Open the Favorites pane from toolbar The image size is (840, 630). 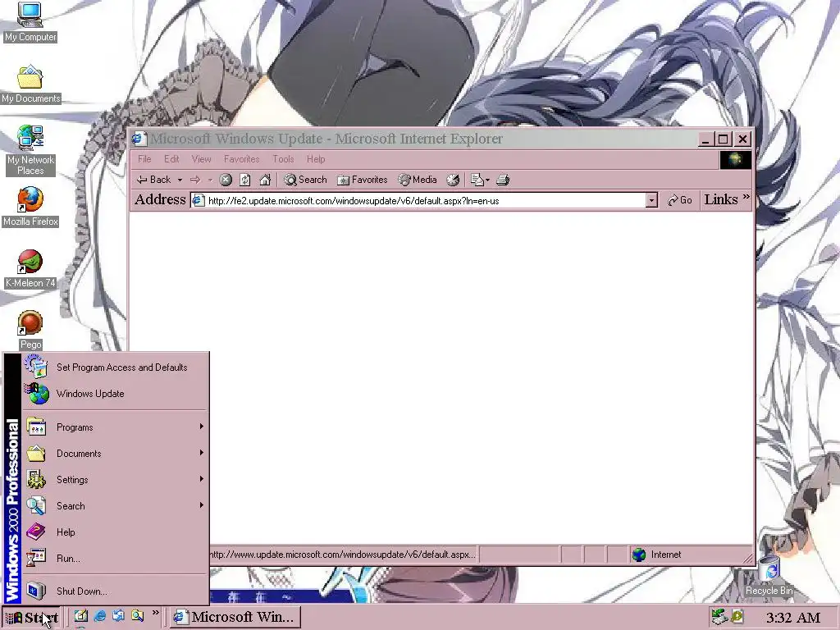click(x=362, y=180)
